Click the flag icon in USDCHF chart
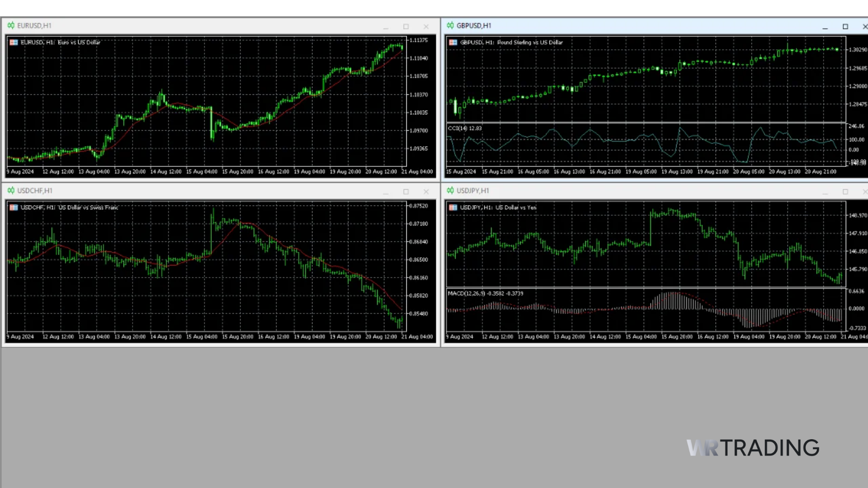 14,207
